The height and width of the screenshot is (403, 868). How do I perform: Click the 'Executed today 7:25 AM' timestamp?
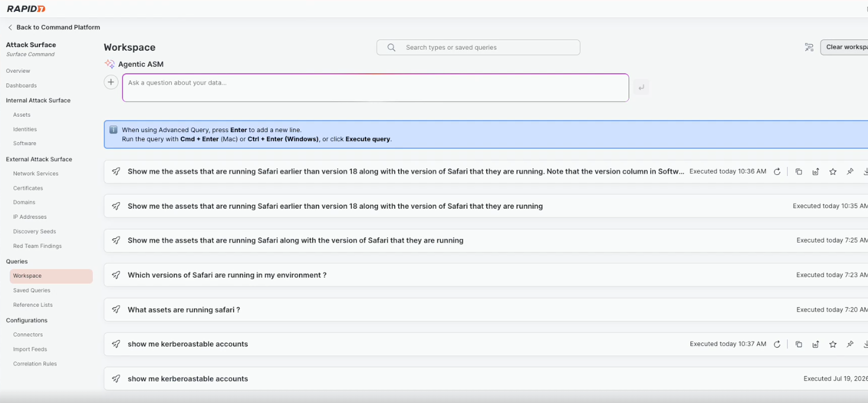(x=832, y=241)
